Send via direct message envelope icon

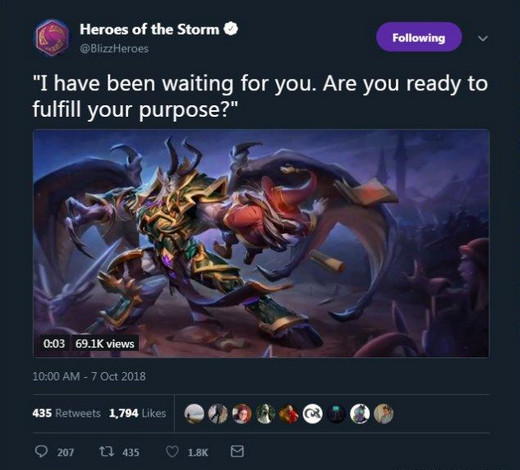[x=237, y=451]
